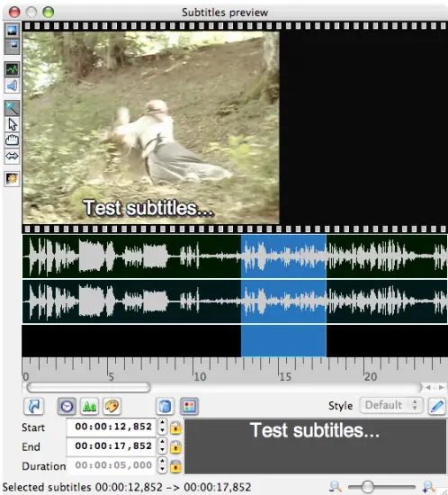Click the speaker audio icon
This screenshot has width=448, height=495.
tap(12, 85)
